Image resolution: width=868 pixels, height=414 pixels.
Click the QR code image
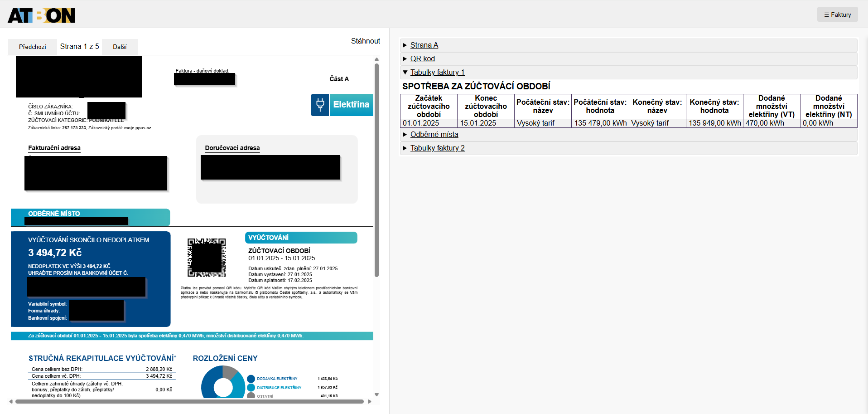207,258
